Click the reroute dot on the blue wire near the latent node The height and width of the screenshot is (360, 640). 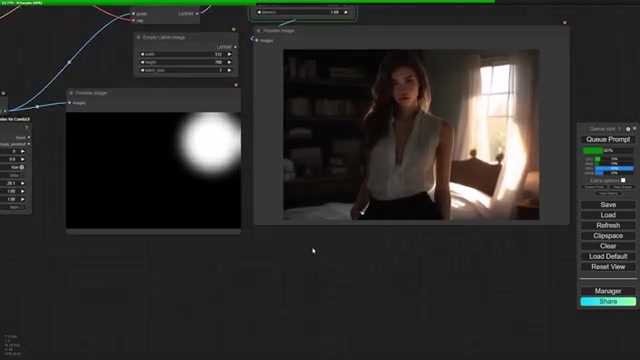(69, 62)
